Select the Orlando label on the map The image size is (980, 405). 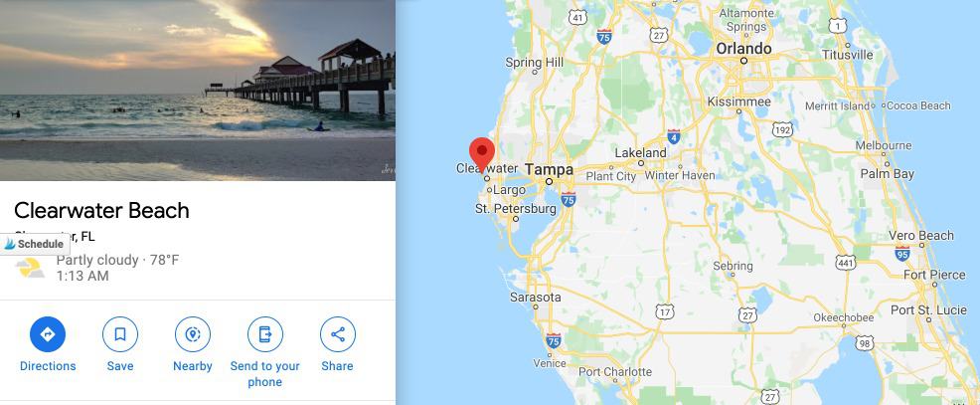click(743, 49)
